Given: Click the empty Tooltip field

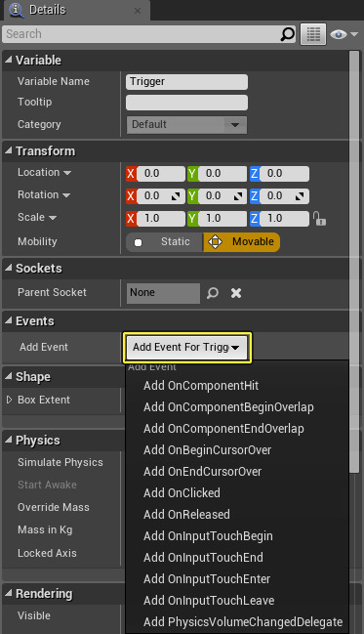Looking at the screenshot, I should click(186, 103).
